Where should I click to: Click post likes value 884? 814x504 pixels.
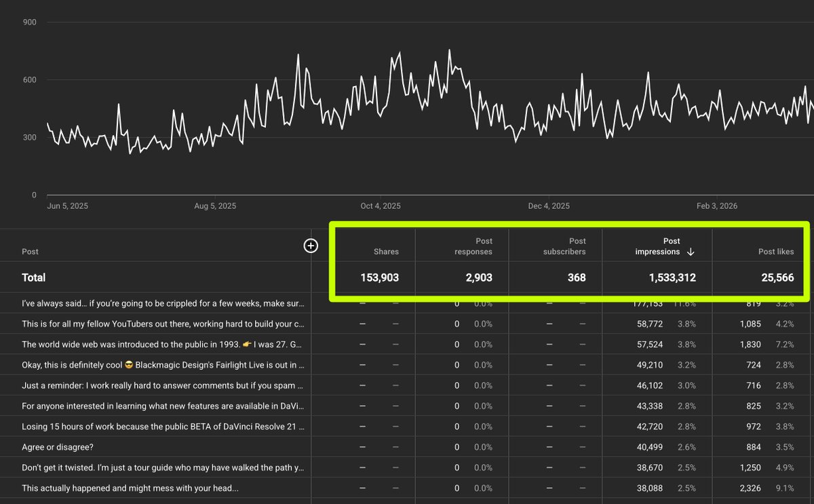[754, 447]
